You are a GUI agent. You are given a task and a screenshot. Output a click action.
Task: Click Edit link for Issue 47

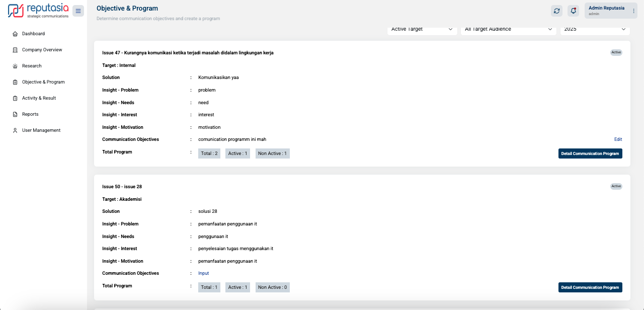(618, 139)
